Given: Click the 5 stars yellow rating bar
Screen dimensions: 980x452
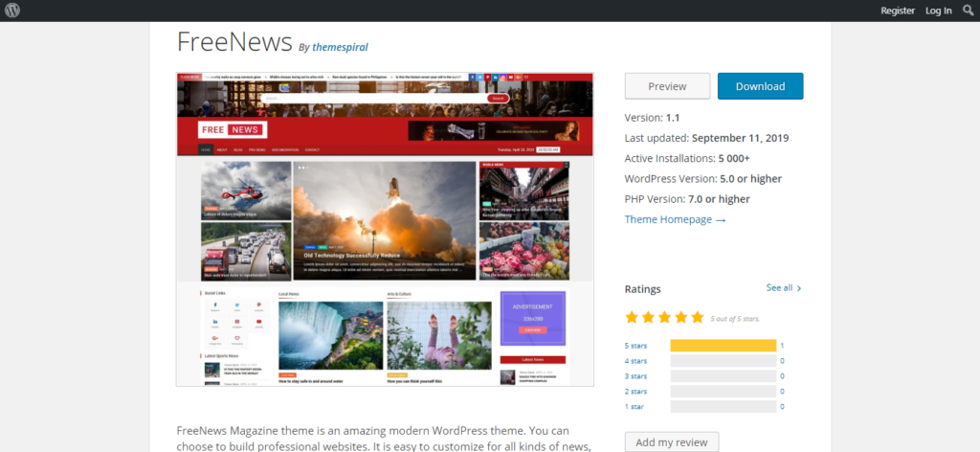Looking at the screenshot, I should tap(724, 346).
